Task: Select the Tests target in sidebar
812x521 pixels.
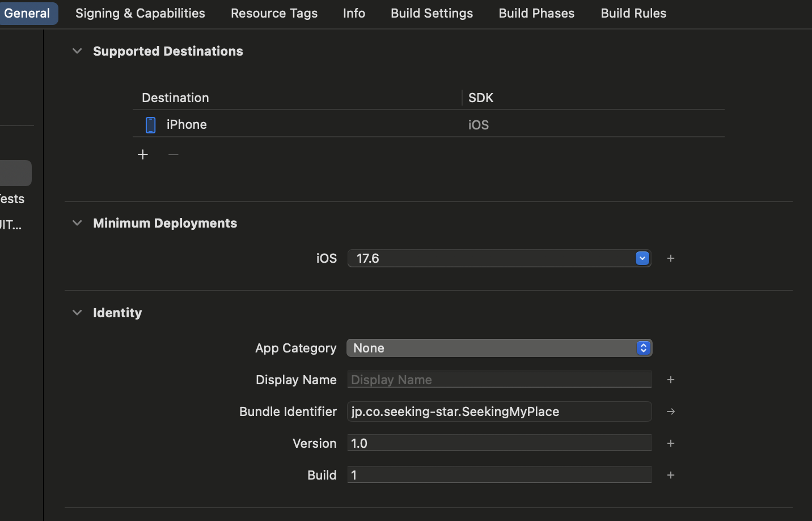Action: [12, 199]
